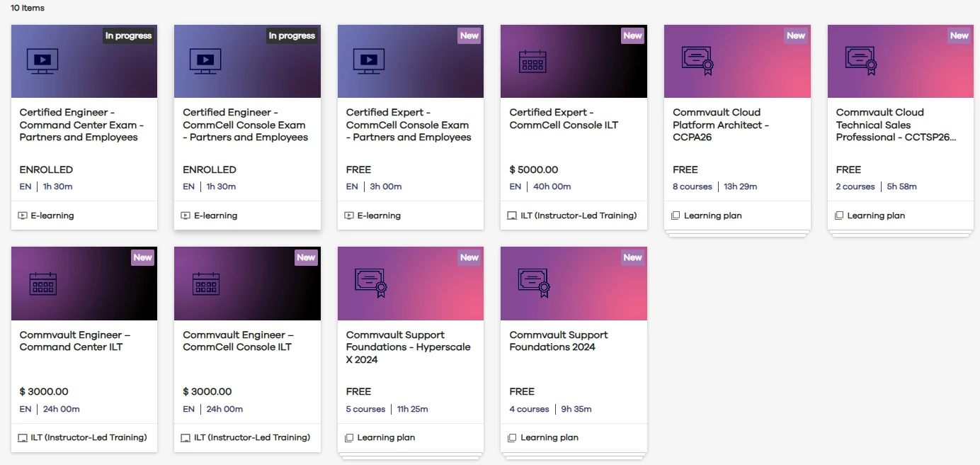980x465 pixels.
Task: Click calendar icon on Commvault Engineer CommCell Console ILT card
Action: 206,284
